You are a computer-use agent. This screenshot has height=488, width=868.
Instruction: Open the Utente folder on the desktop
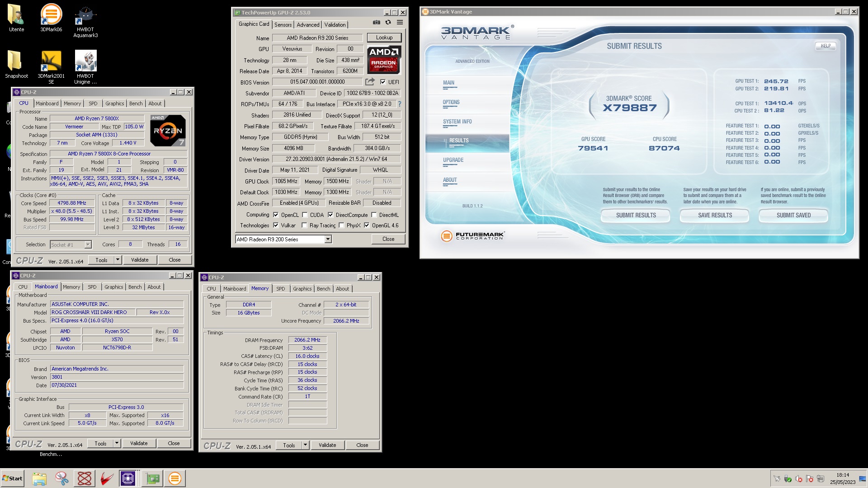[x=16, y=18]
